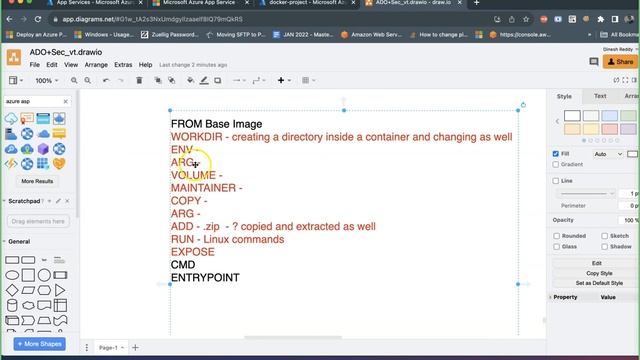Viewport: 640px width, 360px height.
Task: Undo the last change
Action: click(106, 80)
